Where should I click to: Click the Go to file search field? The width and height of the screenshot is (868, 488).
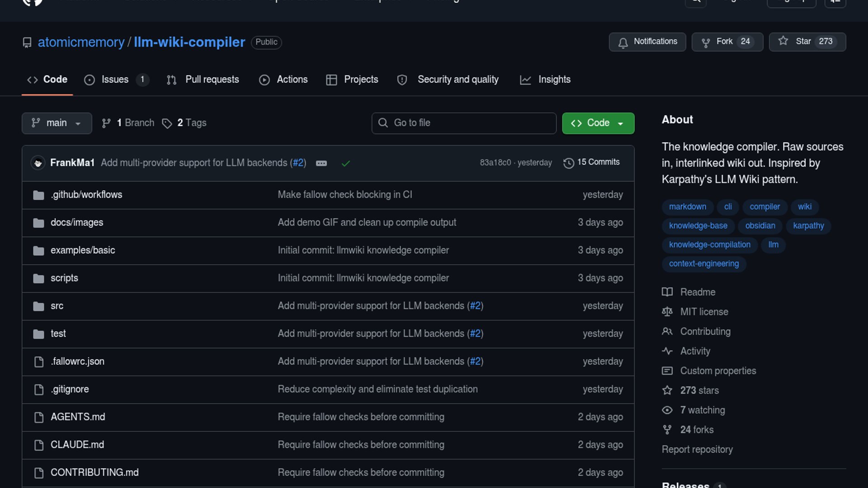tap(464, 123)
